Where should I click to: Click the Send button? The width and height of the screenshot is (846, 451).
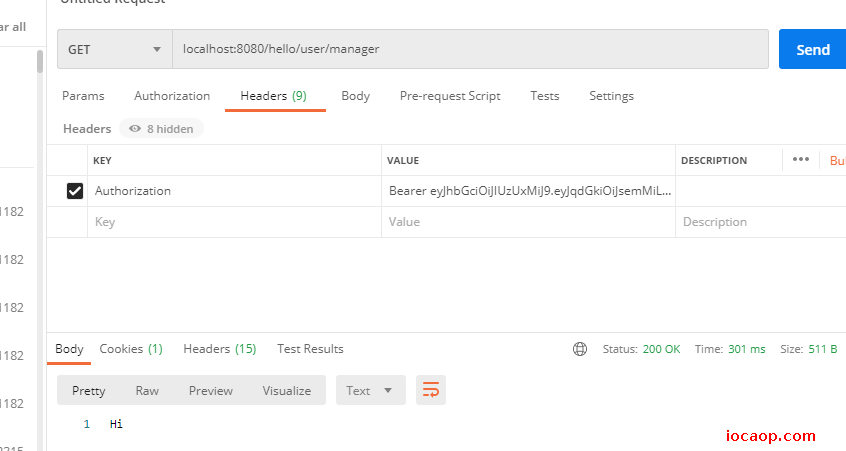click(x=813, y=49)
